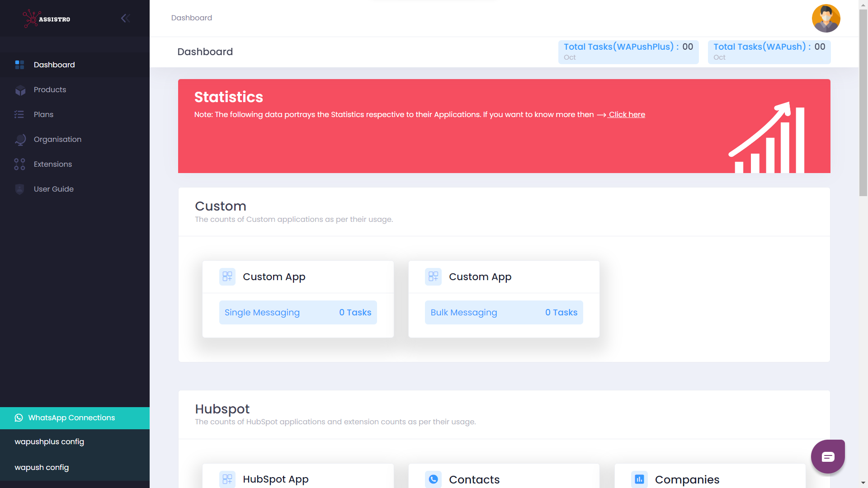Click the Plans list icon
Screen dimensions: 868x488
(19, 115)
